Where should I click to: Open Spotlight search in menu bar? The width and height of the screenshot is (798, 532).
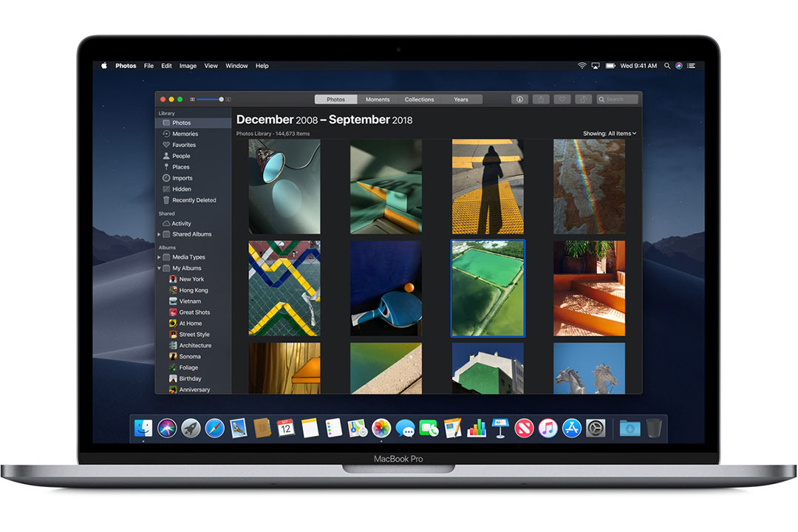(666, 66)
